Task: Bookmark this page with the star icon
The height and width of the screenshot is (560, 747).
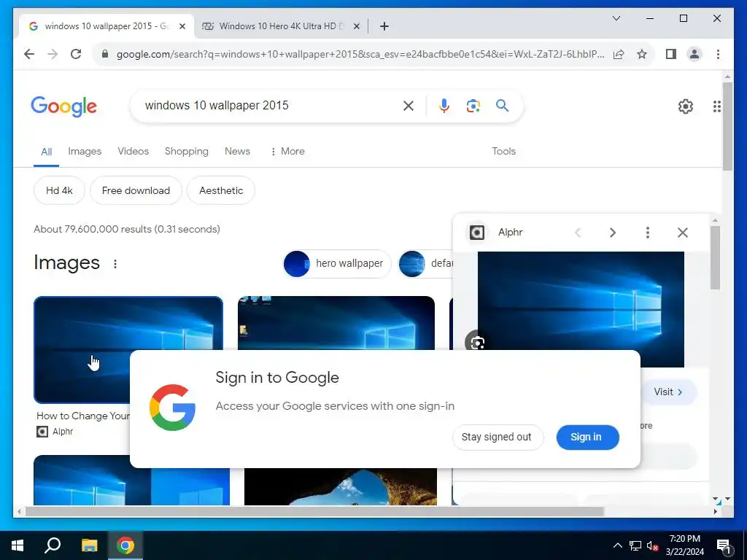Action: point(642,54)
